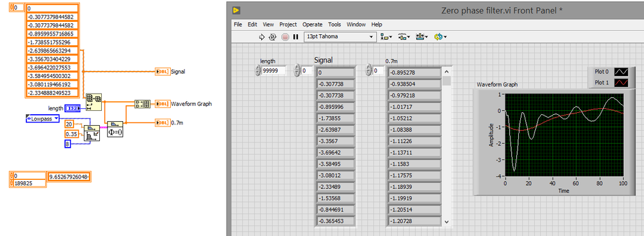Click the Abort Execution stop button

coord(285,37)
